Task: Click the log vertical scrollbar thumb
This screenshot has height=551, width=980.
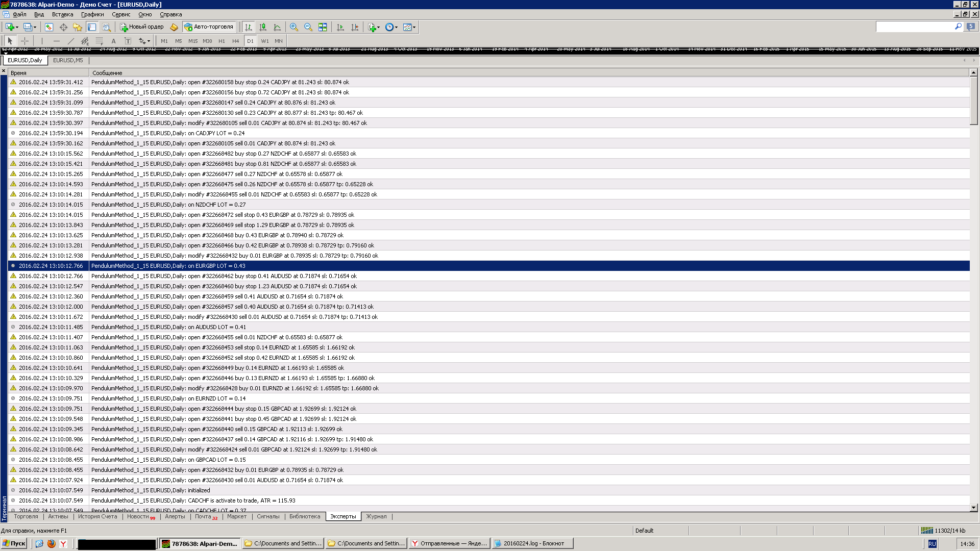Action: [973, 101]
